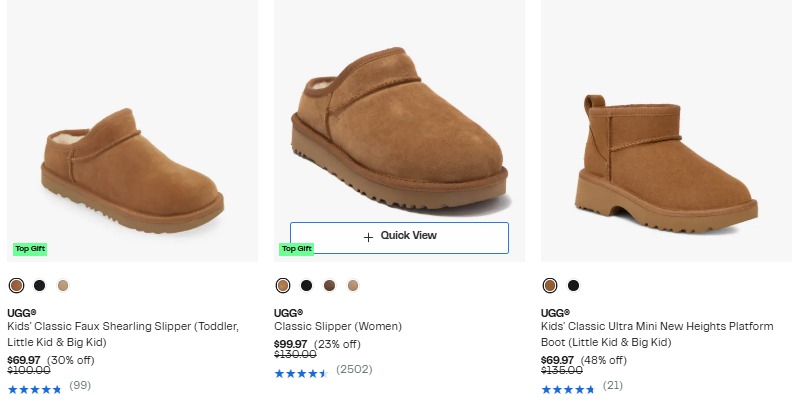
Task: Select black swatch for Classic Slipper (Women)
Action: pyautogui.click(x=307, y=285)
